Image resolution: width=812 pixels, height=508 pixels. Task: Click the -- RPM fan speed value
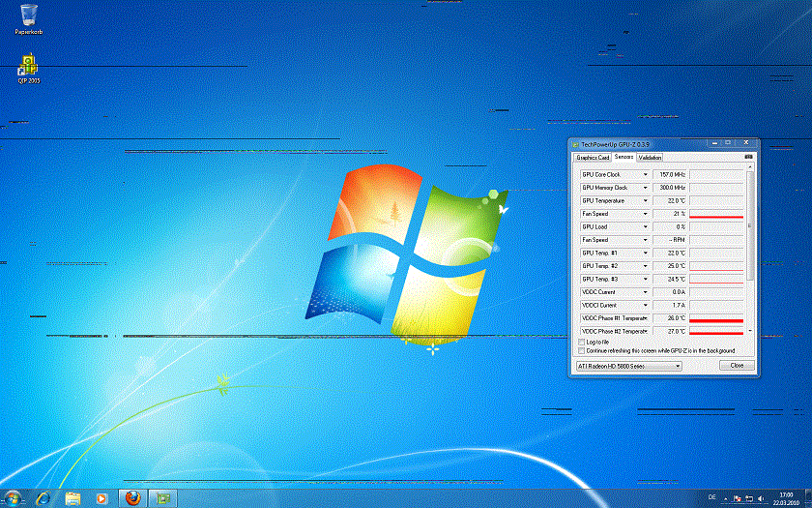pyautogui.click(x=670, y=240)
